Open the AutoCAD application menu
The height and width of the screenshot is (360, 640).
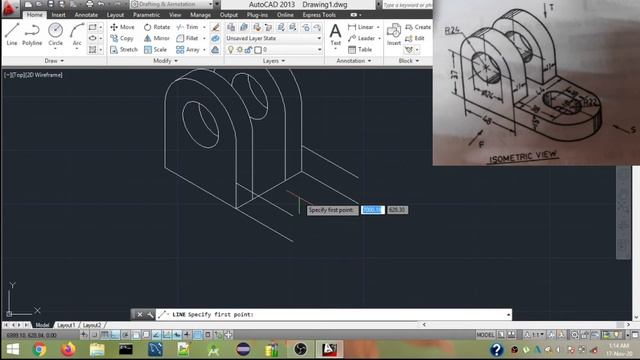coord(10,9)
